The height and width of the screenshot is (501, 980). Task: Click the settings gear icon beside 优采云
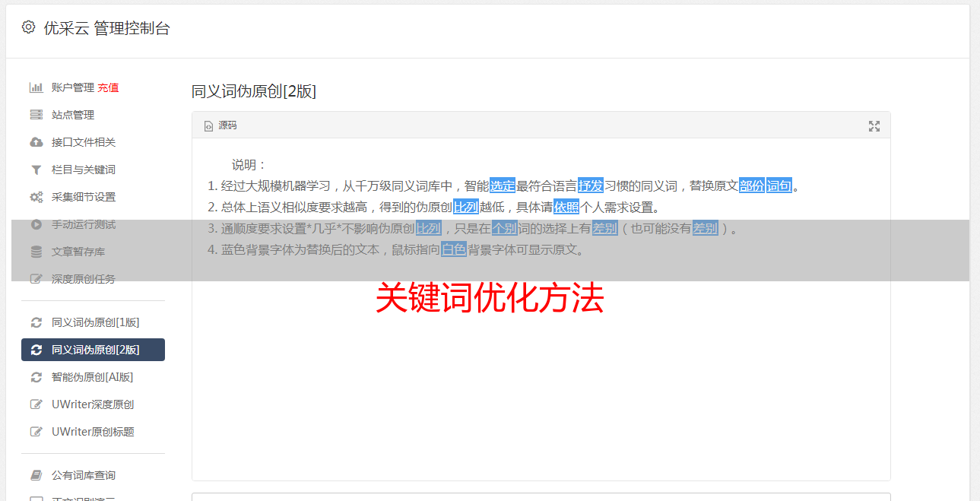tap(28, 28)
